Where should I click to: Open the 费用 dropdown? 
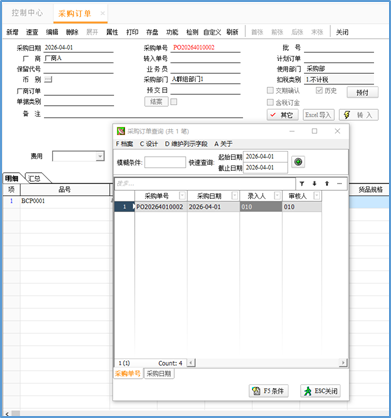point(100,156)
